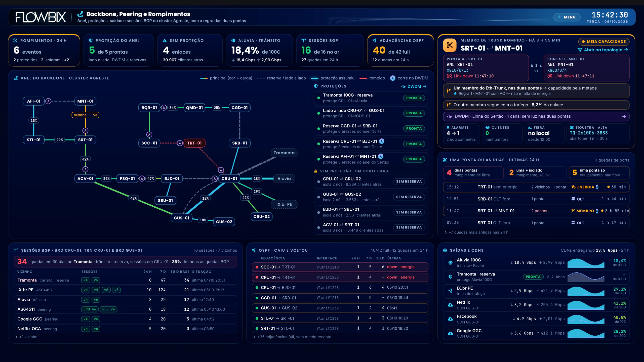Select the 'uma ponta só' filter card
644x362 pixels.
click(599, 173)
